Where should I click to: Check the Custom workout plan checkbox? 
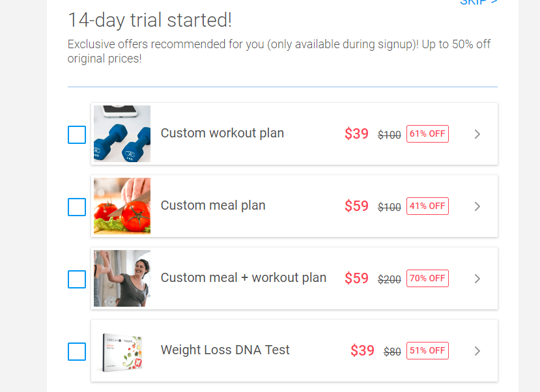point(76,135)
